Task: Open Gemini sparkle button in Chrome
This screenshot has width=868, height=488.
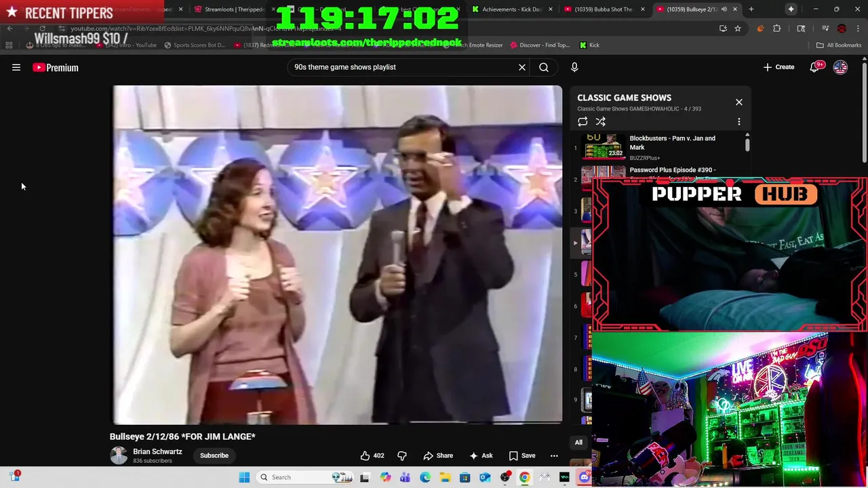Action: pyautogui.click(x=791, y=9)
